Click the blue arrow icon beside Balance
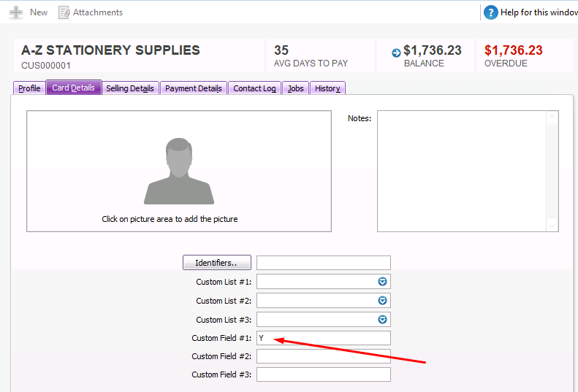This screenshot has width=578, height=392. [396, 53]
